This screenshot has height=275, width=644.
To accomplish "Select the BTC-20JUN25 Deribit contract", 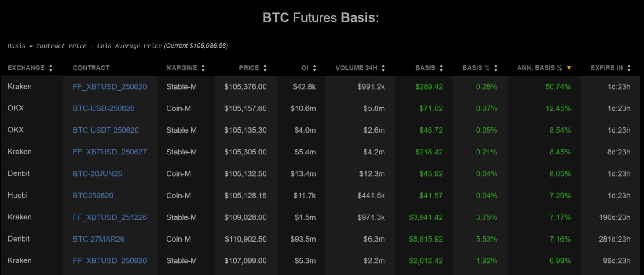I will pyautogui.click(x=98, y=173).
